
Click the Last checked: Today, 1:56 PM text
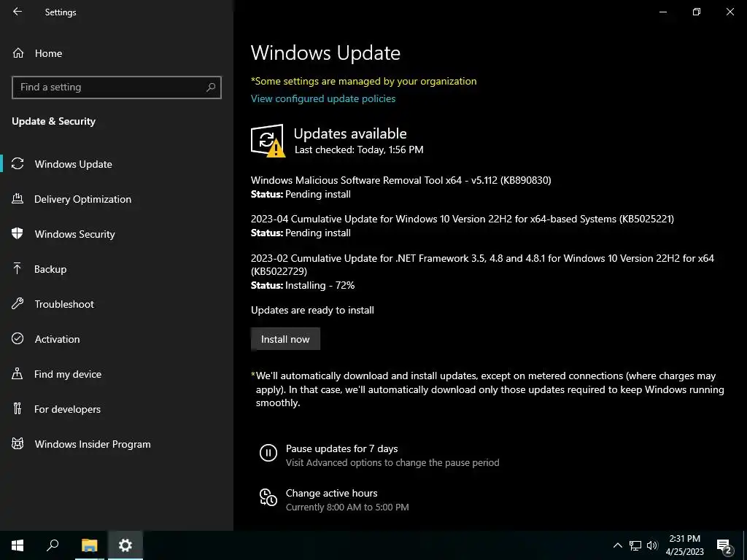pyautogui.click(x=359, y=149)
